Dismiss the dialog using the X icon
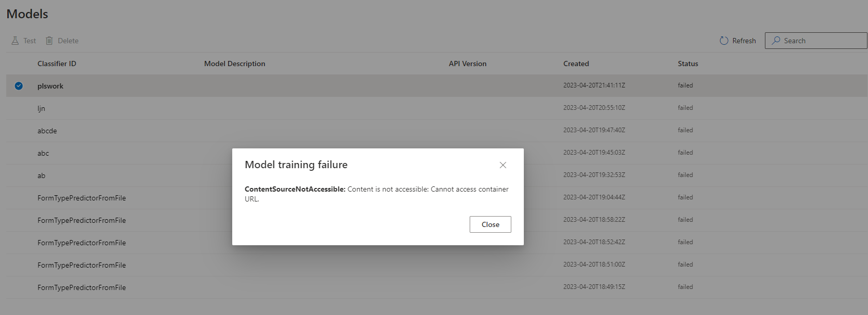This screenshot has height=315, width=868. pos(502,165)
